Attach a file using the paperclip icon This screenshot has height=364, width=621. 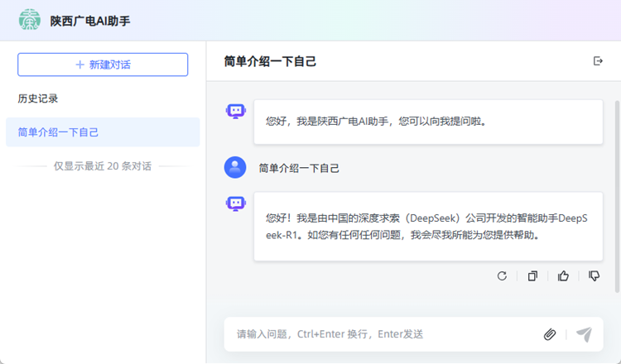pyautogui.click(x=550, y=334)
